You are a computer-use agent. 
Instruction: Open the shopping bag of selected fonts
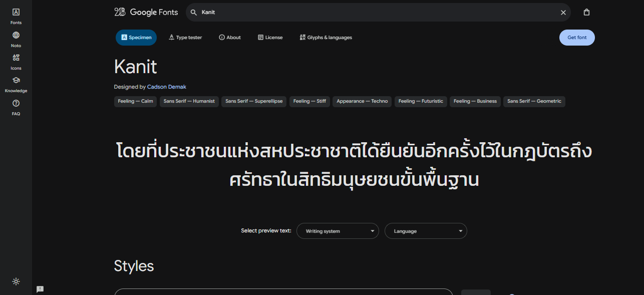pos(586,12)
